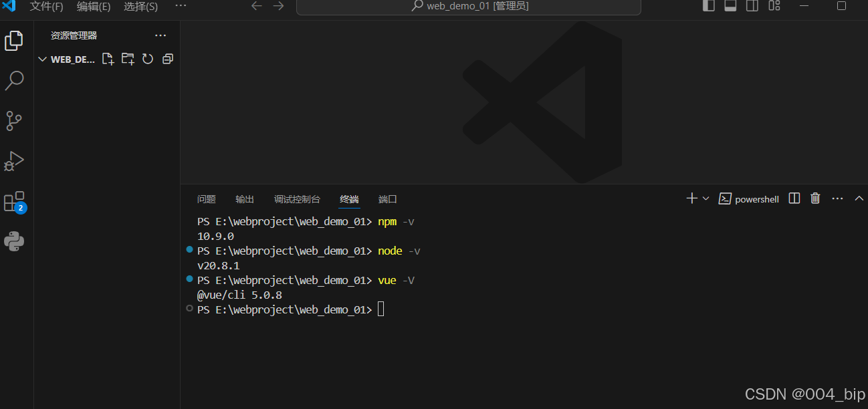Maximize the panel with the up chevron
Viewport: 868px width, 409px height.
[859, 198]
